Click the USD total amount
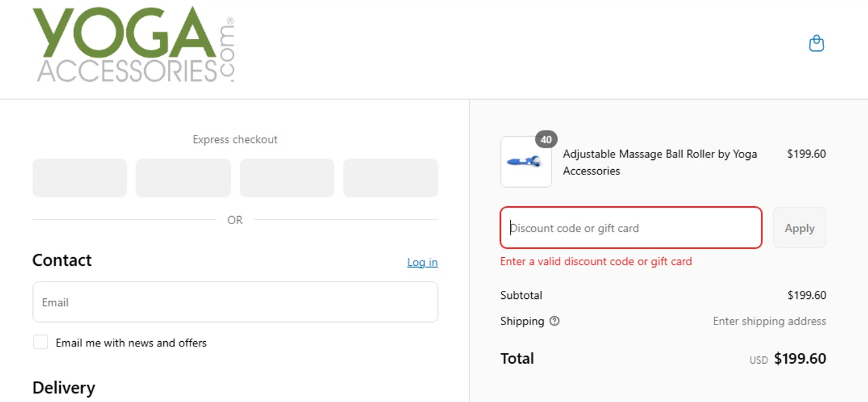 coord(800,359)
